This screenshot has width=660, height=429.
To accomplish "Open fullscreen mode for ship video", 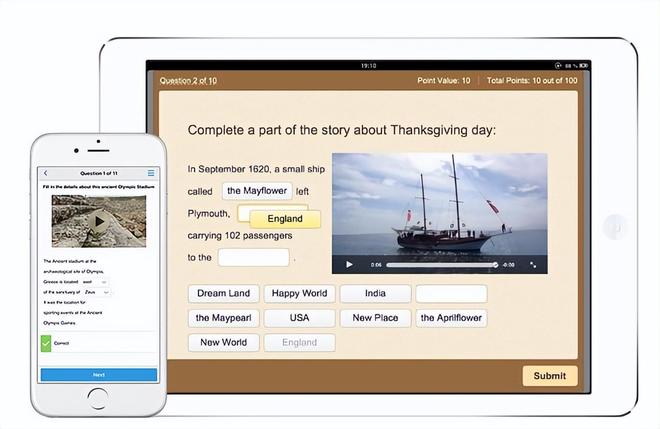I will tap(533, 265).
